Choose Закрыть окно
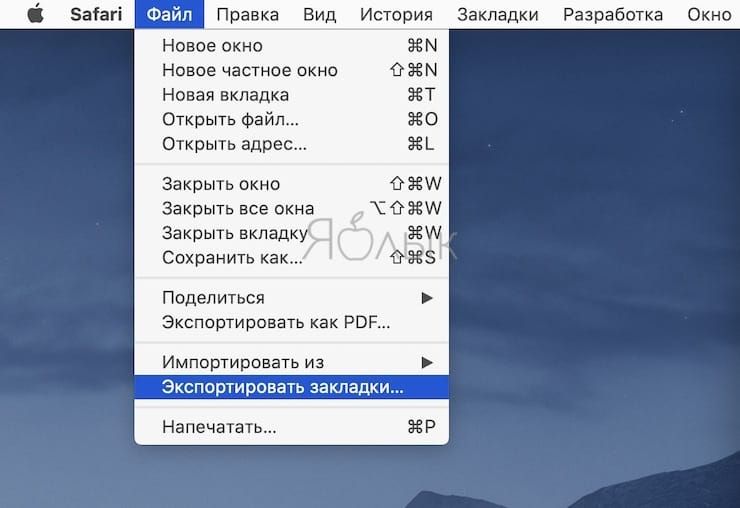The width and height of the screenshot is (740, 508). point(292,184)
